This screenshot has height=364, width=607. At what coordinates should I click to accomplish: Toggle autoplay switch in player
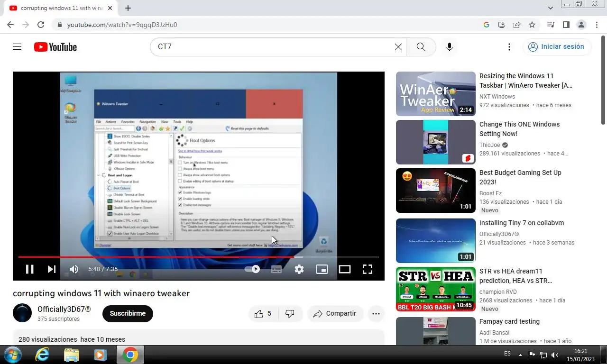click(252, 269)
